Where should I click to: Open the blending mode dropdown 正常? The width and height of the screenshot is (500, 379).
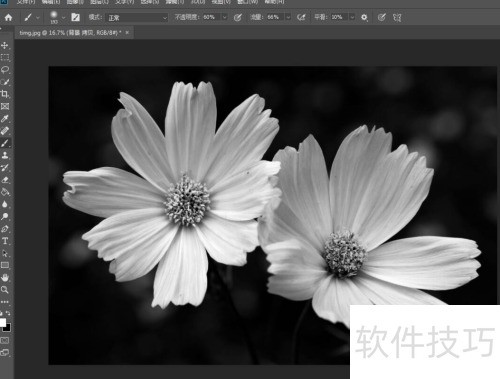(x=137, y=18)
